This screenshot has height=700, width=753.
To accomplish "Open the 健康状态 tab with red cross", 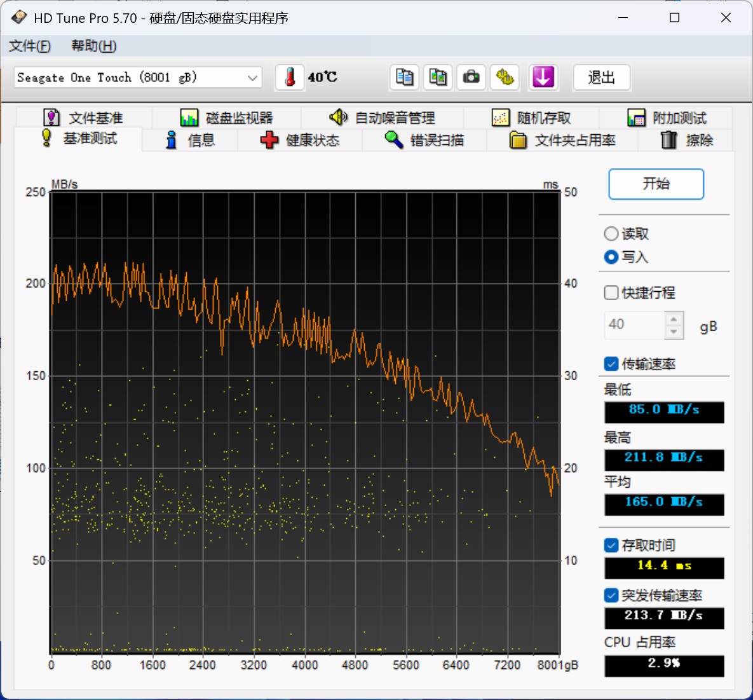I will tap(300, 141).
